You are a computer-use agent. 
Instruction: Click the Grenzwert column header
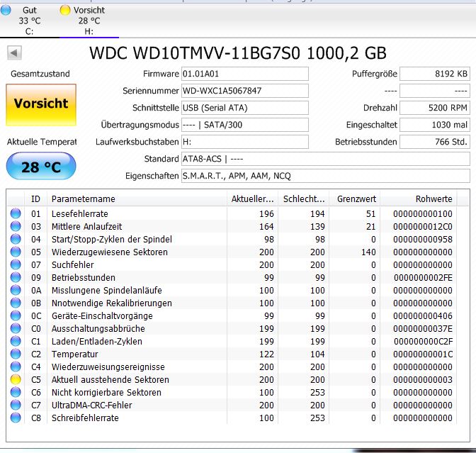[355, 199]
